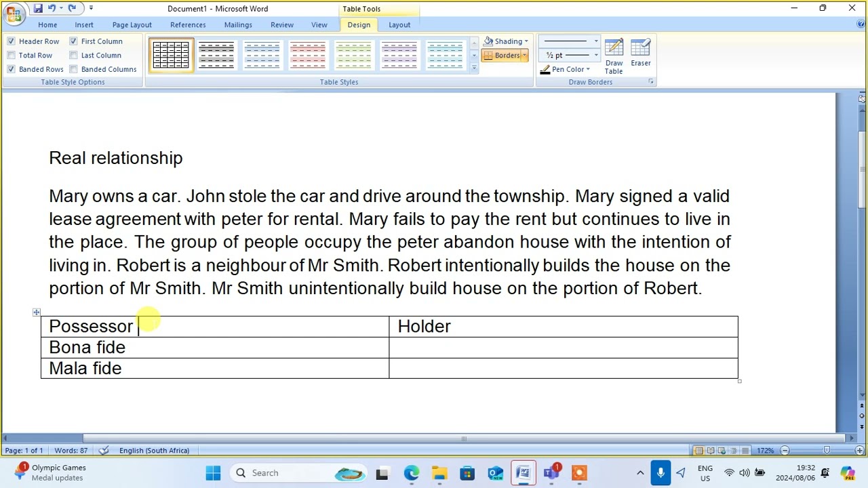Open Draw Borders dialog launcher
This screenshot has width=868, height=488.
click(651, 82)
